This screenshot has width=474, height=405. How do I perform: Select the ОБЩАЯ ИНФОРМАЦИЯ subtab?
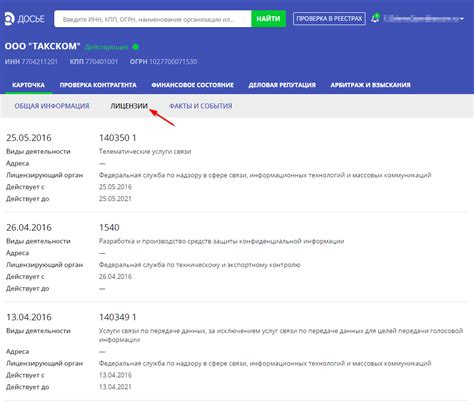pyautogui.click(x=52, y=106)
